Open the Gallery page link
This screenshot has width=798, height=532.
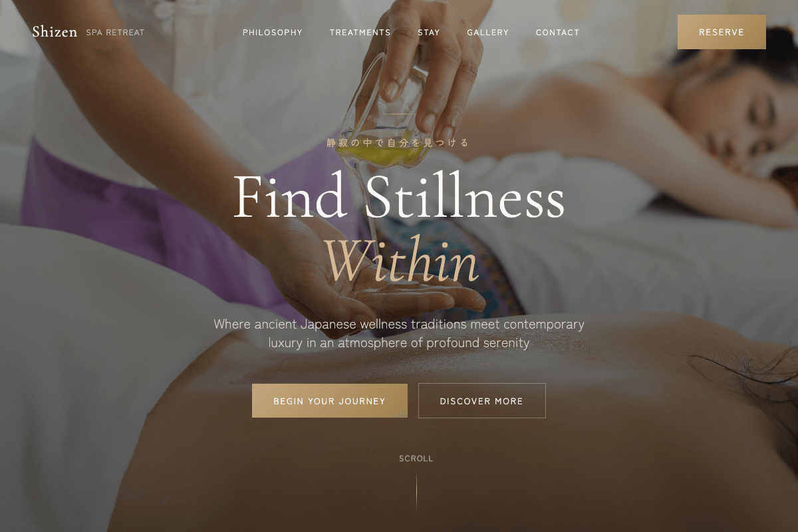click(x=487, y=33)
